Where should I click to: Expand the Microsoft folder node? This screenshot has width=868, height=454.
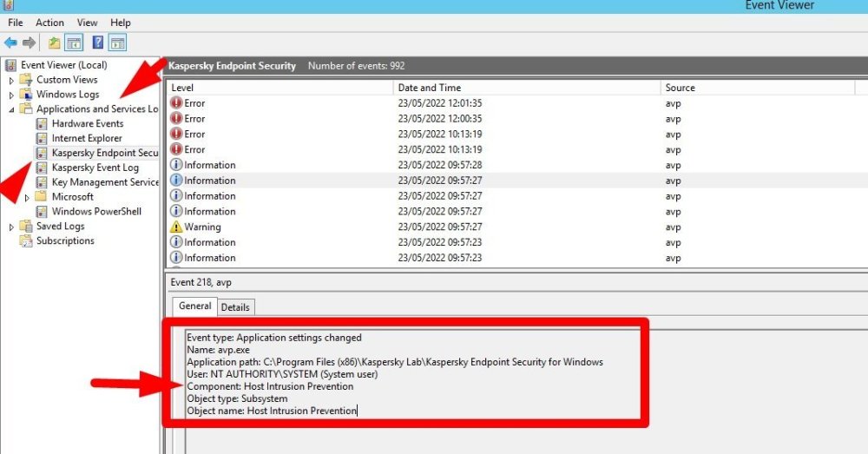point(27,197)
